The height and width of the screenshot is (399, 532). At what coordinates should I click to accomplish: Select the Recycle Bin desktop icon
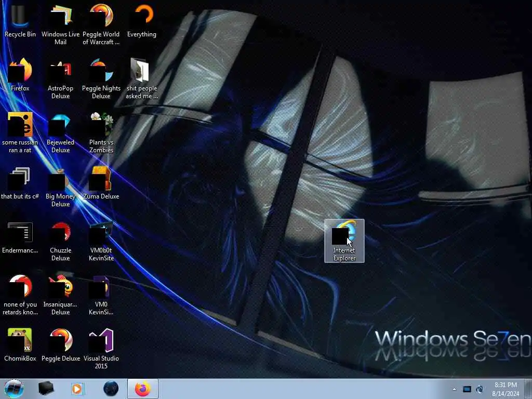click(20, 20)
